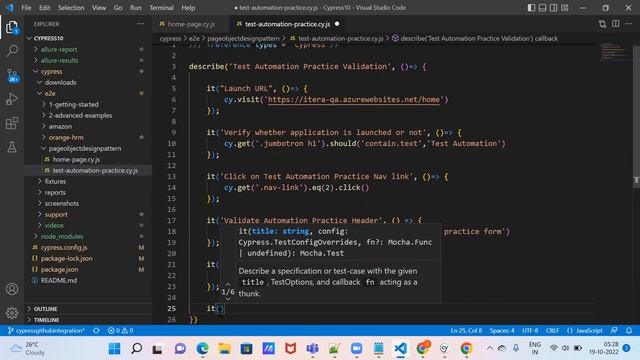
Task: Toggle the secondary side bar layout icon
Action: click(553, 7)
